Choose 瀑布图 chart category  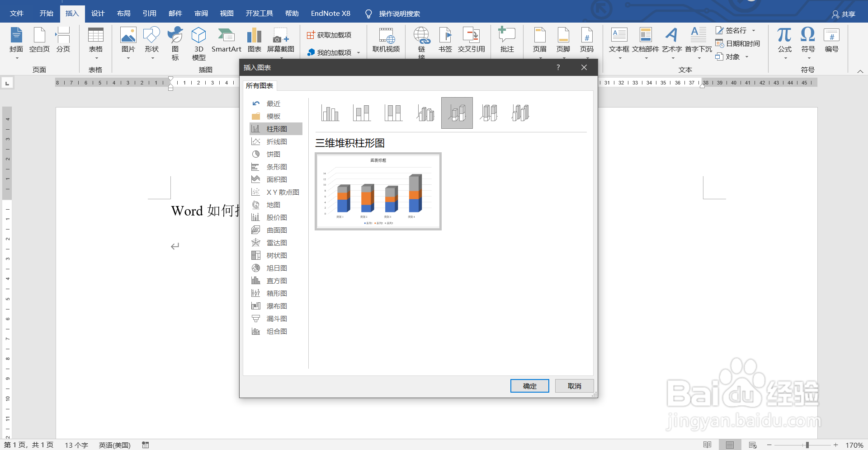tap(276, 306)
